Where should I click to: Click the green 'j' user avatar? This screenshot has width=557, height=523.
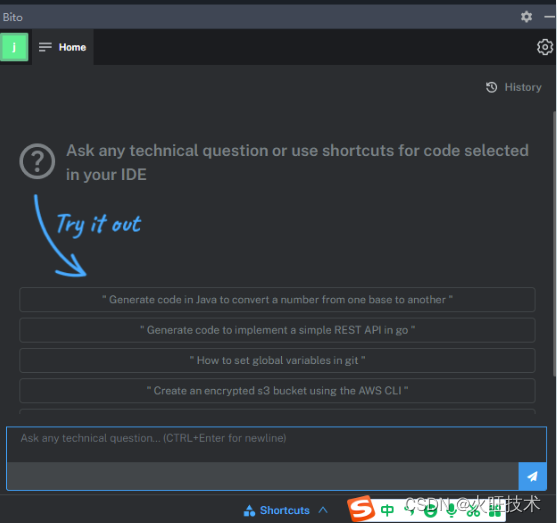14,47
